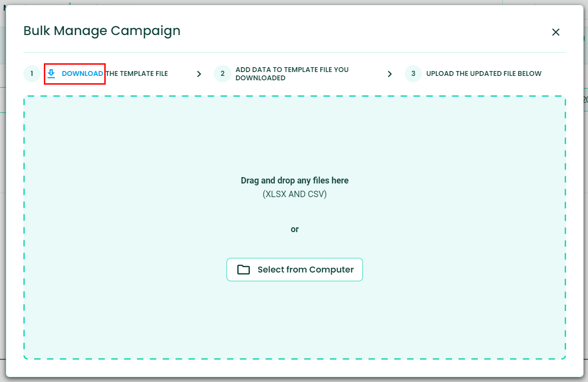Click the 'Bulk Manage Campaign' dialog title

tap(102, 31)
